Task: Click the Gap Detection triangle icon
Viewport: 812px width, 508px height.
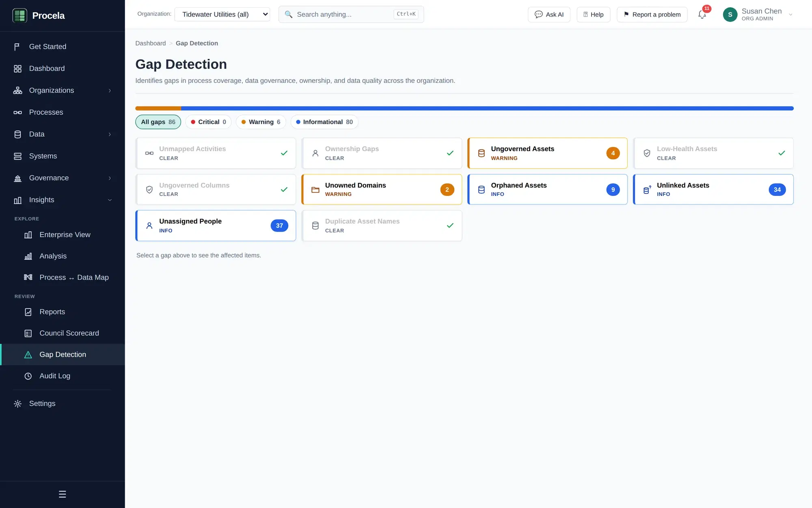Action: [x=28, y=355]
